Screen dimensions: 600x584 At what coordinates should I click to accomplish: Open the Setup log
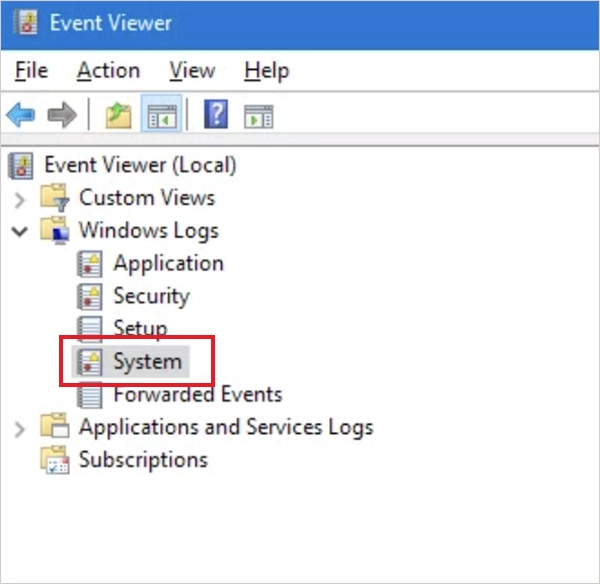[x=140, y=328]
